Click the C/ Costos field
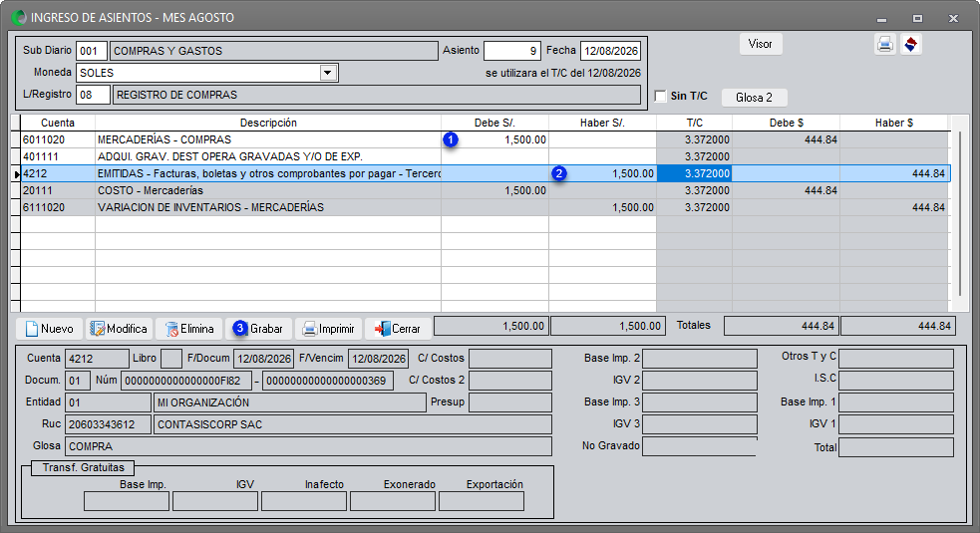This screenshot has height=533, width=980. click(510, 359)
